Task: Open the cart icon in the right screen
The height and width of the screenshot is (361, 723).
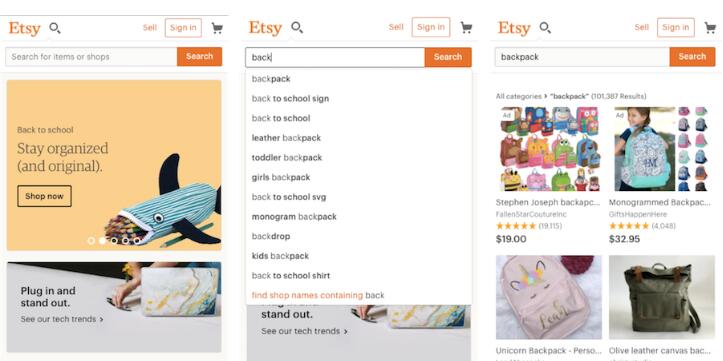Action: 710,28
